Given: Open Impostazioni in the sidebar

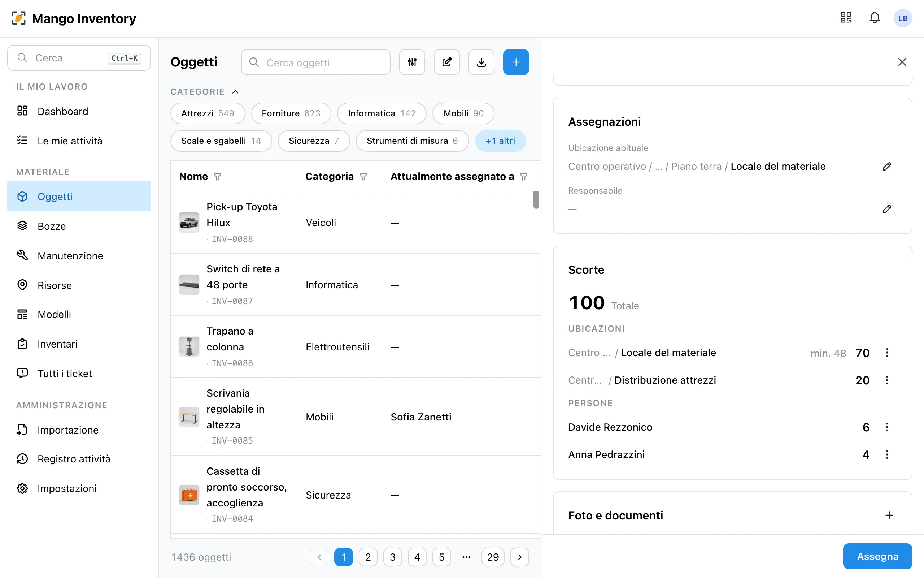Looking at the screenshot, I should pos(79,488).
